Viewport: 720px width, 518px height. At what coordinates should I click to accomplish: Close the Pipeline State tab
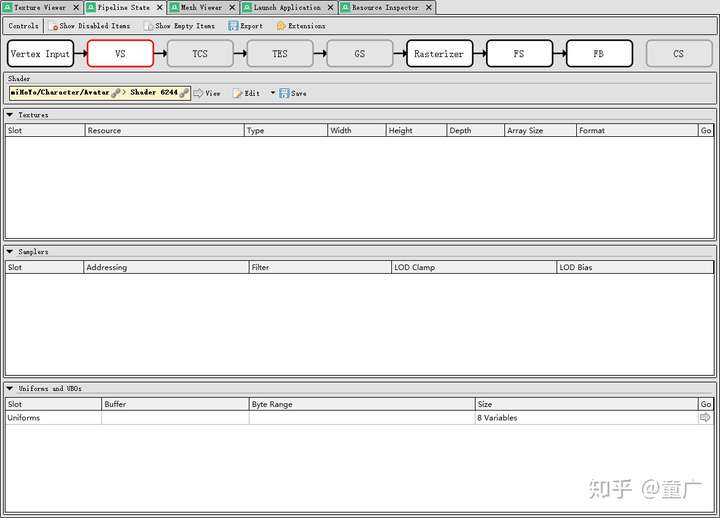160,7
